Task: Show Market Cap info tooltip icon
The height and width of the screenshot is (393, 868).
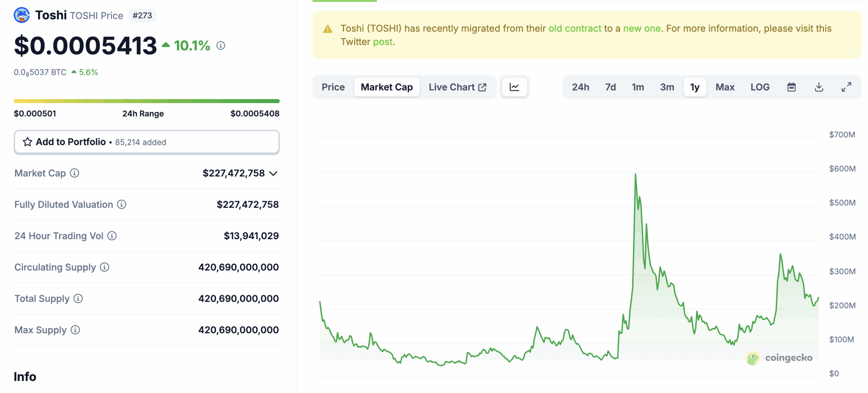Action: tap(75, 173)
